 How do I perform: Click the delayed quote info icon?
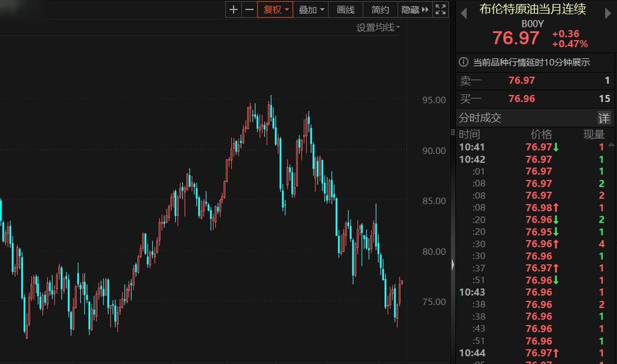[x=464, y=62]
